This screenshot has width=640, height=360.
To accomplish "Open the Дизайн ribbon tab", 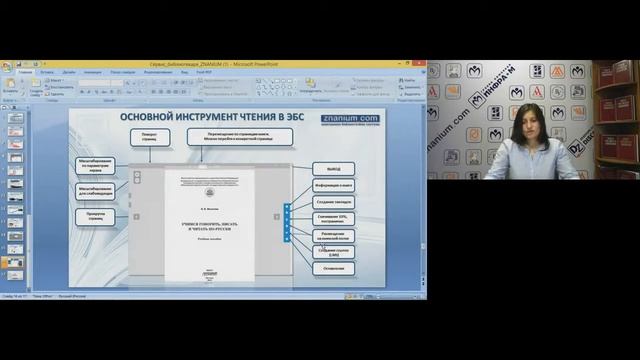I will (x=69, y=72).
